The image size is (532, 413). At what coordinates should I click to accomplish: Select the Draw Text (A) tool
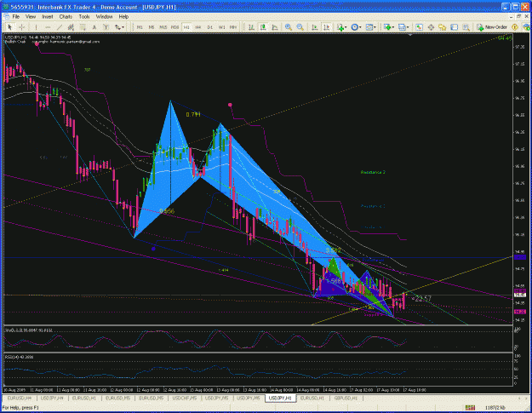[x=94, y=27]
